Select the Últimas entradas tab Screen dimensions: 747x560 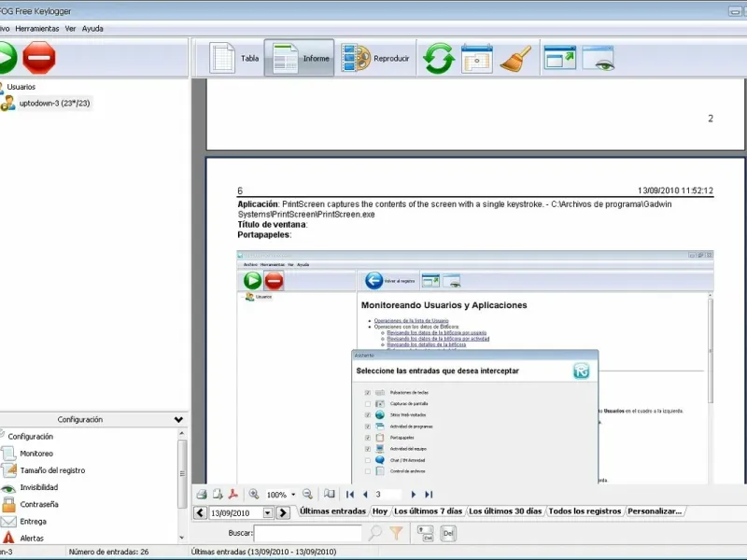point(332,511)
